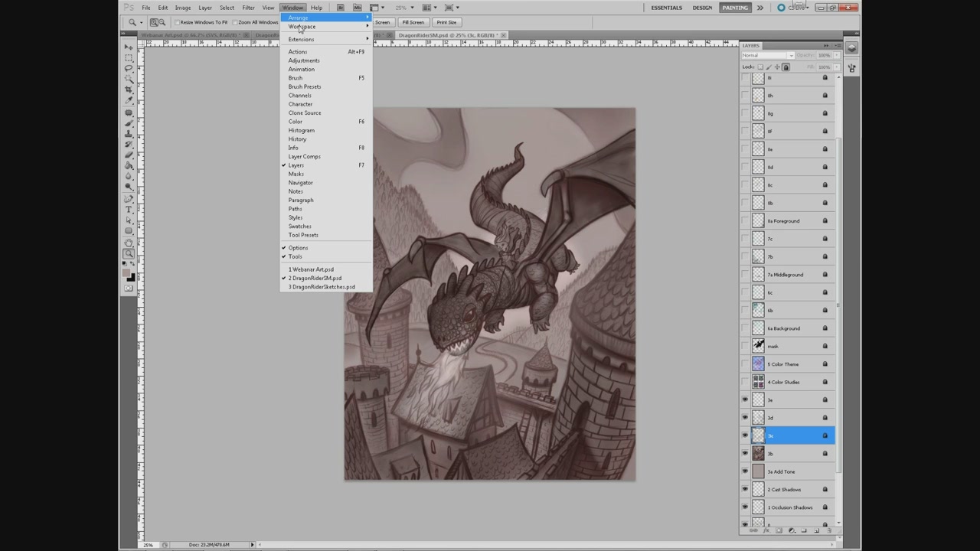Create a new layer via bottom icon
The height and width of the screenshot is (551, 980).
point(817,530)
